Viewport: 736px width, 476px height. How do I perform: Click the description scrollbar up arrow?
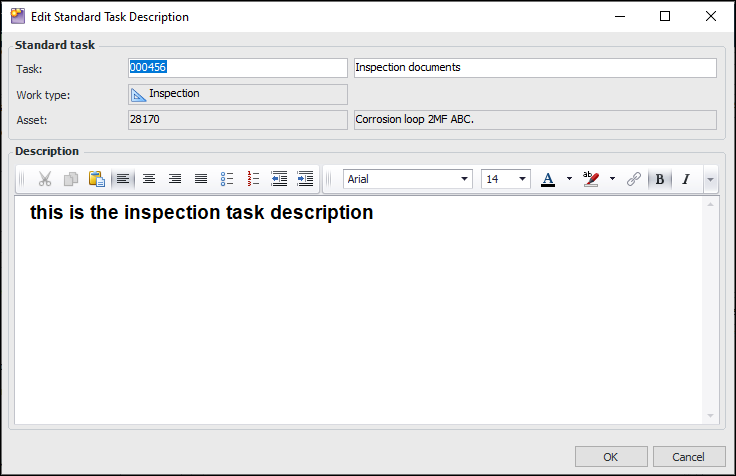[711, 204]
